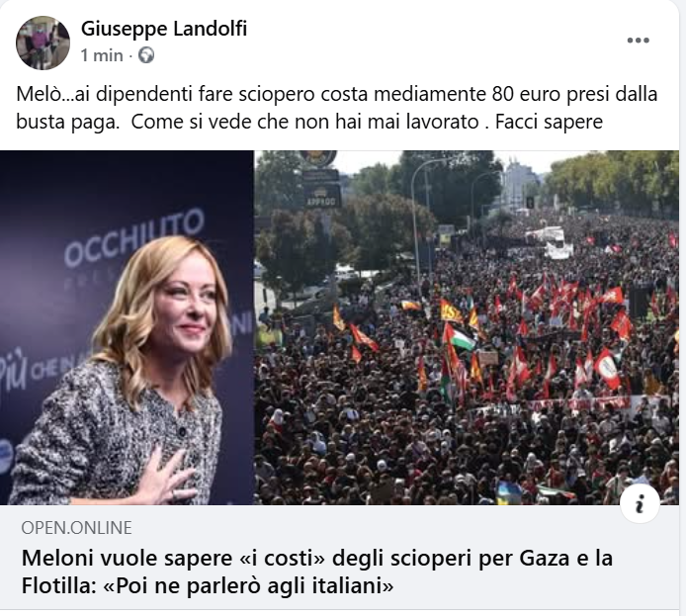
Task: Click the text 'Come si vede che non hai mai lavorato'
Action: tap(304, 122)
